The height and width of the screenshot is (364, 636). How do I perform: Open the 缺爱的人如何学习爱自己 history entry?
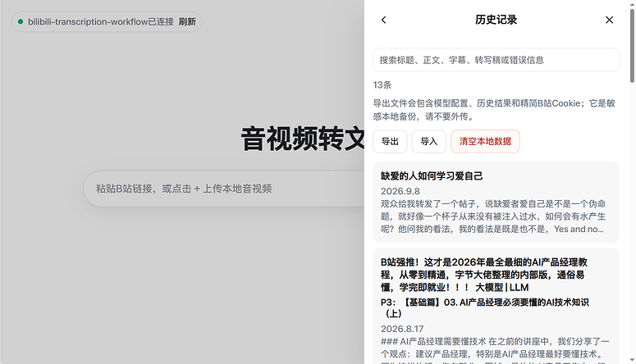(496, 202)
